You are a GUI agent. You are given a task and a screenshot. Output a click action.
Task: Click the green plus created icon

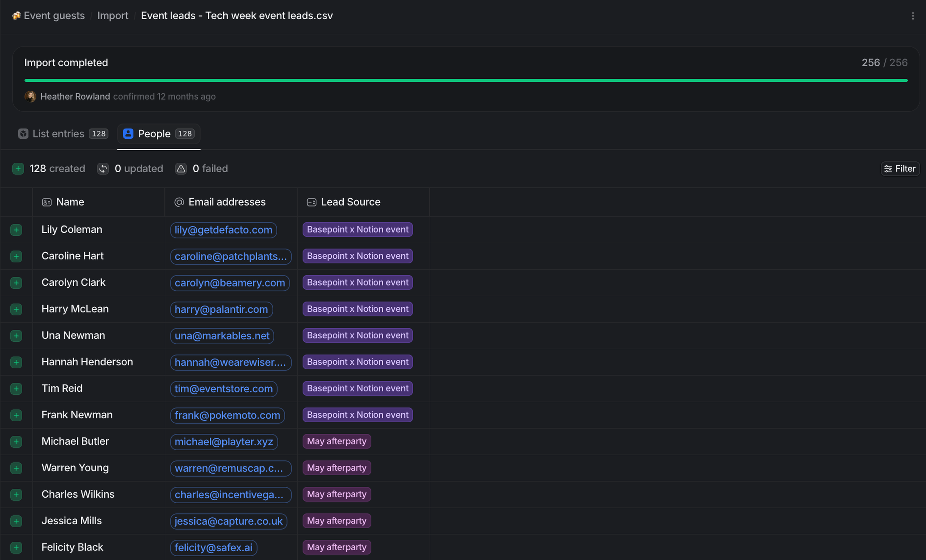pos(18,169)
